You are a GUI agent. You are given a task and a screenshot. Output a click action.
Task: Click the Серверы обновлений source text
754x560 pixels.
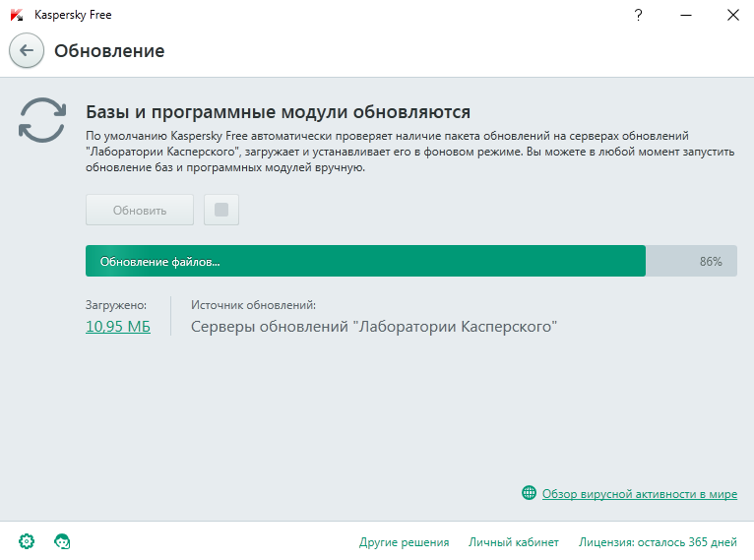[x=374, y=327]
